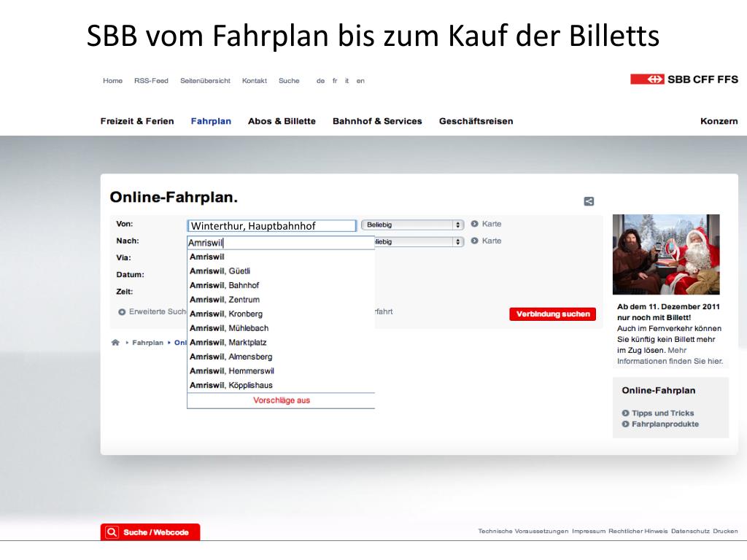Open the Karte link for Nach
Image resolution: width=747 pixels, height=560 pixels.
(x=492, y=241)
